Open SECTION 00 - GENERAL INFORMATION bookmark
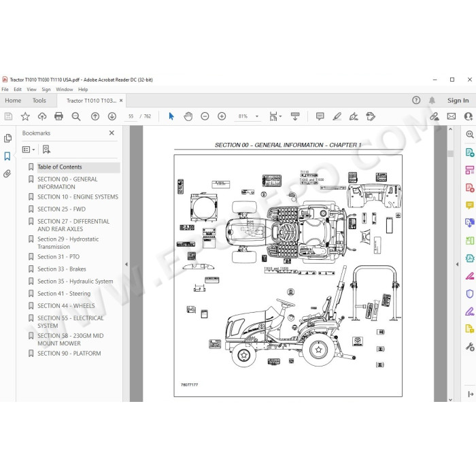Screen dimensions: 476x476 click(67, 183)
